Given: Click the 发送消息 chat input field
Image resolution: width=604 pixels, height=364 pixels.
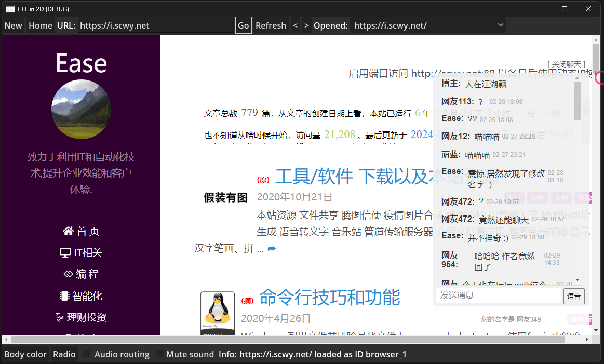Looking at the screenshot, I should point(498,295).
